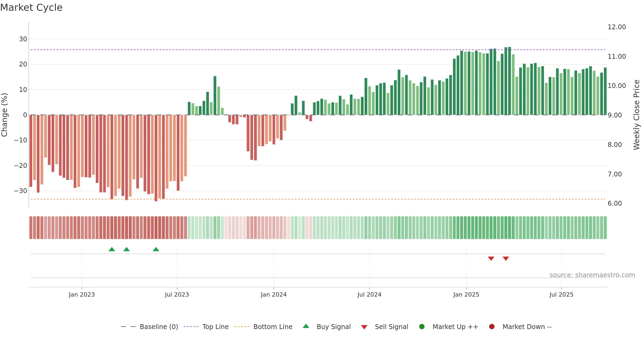This screenshot has height=362, width=644.
Task: Toggle the Sell Signal legend entry
Action: (x=385, y=327)
